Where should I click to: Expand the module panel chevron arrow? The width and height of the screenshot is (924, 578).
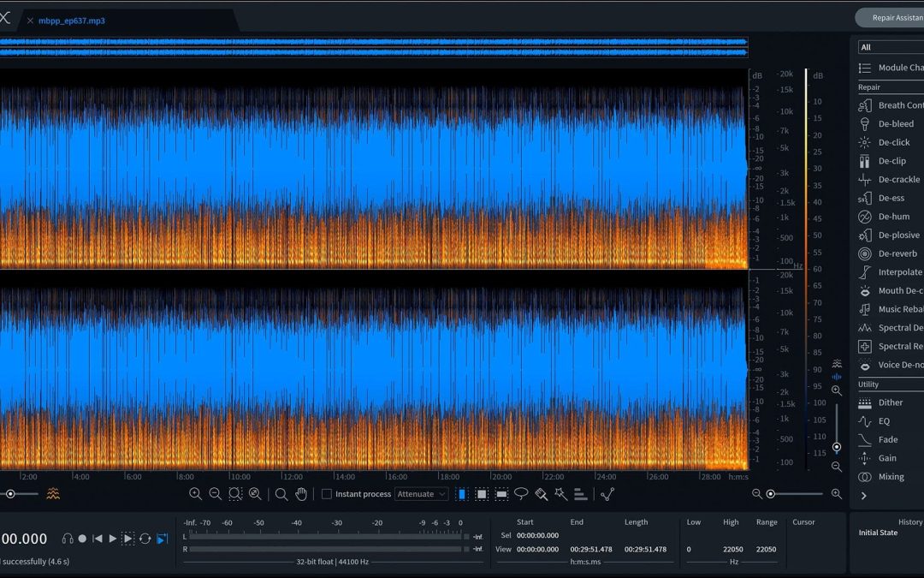(x=864, y=496)
